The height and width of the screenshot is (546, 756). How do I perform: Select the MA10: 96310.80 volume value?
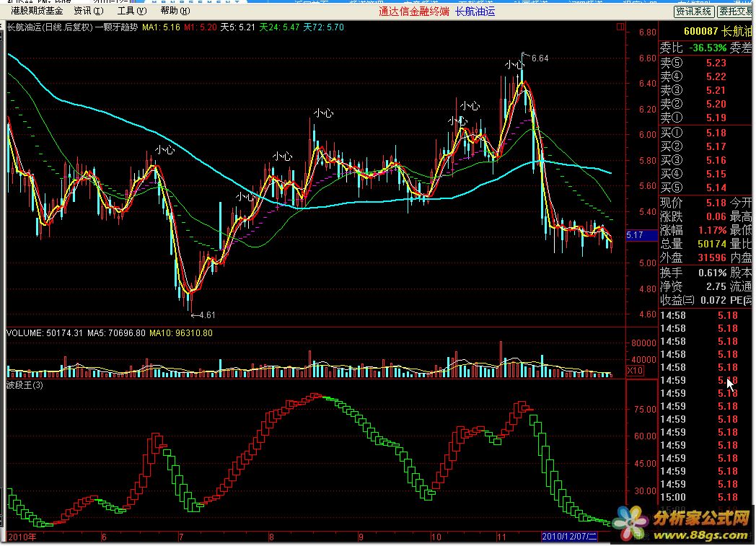(181, 333)
